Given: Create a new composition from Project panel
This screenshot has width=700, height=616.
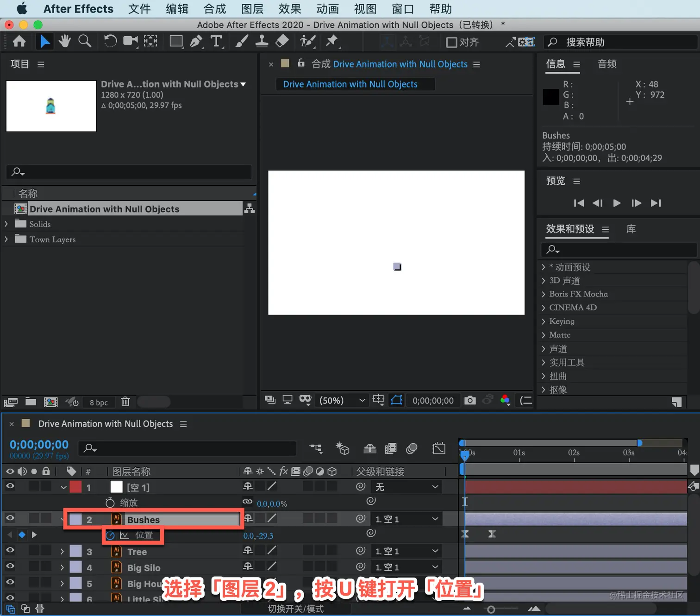Looking at the screenshot, I should (x=50, y=402).
